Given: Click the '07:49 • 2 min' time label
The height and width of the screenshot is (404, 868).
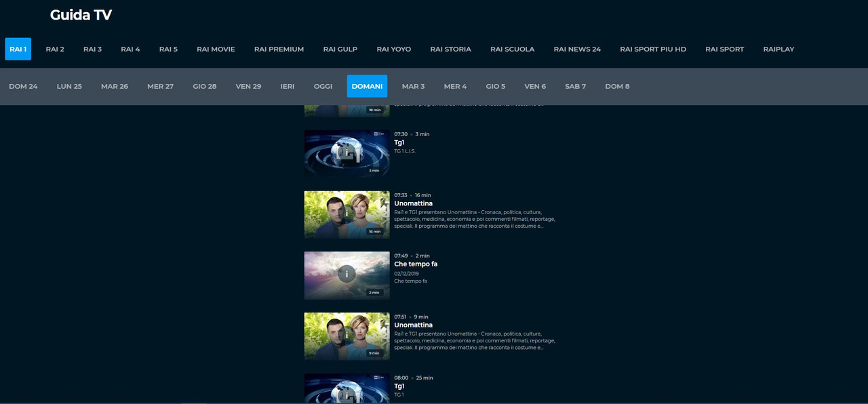Looking at the screenshot, I should [412, 256].
